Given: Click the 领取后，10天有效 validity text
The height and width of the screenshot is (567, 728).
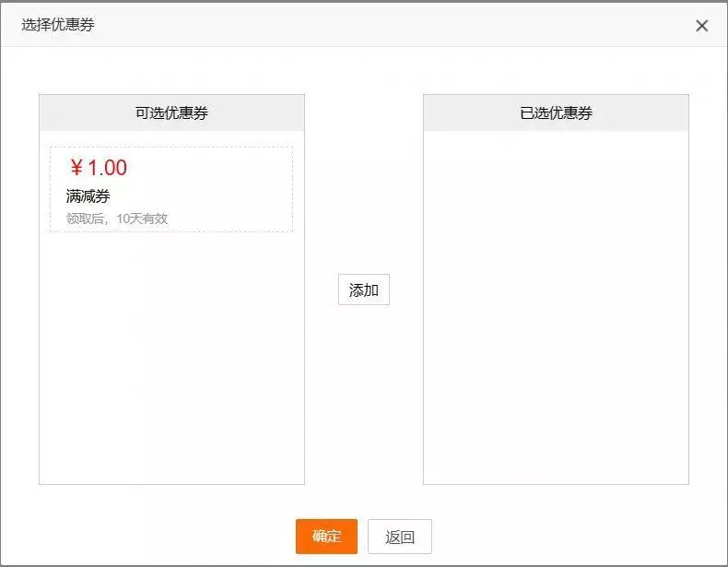Looking at the screenshot, I should coord(117,219).
